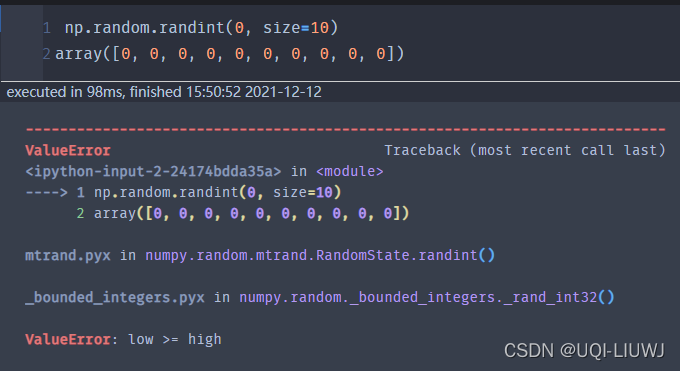680x371 pixels.
Task: Click the _bounded_integers.pyx file name
Action: pyautogui.click(x=114, y=297)
